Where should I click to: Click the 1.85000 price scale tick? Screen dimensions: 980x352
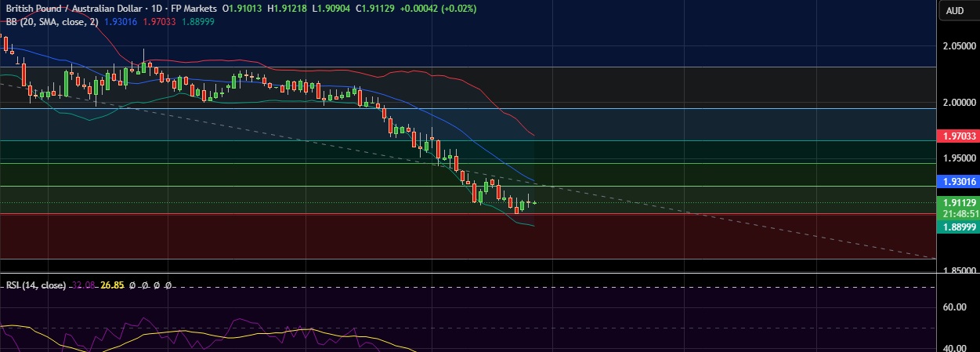[x=958, y=270]
